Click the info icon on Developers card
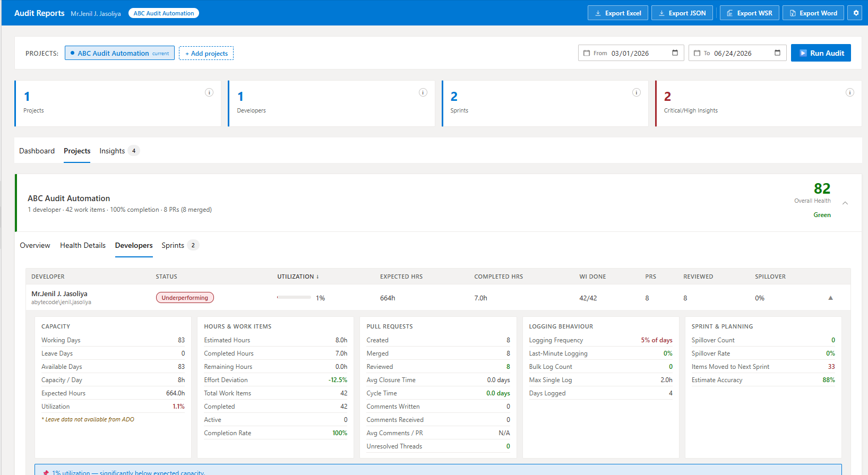The width and height of the screenshot is (868, 475). tap(423, 92)
